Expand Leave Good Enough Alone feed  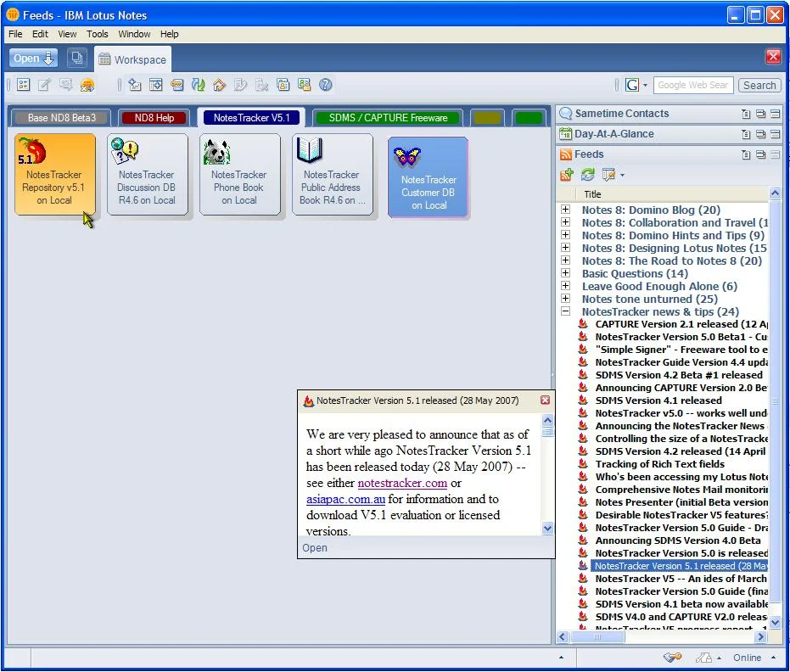tap(566, 286)
